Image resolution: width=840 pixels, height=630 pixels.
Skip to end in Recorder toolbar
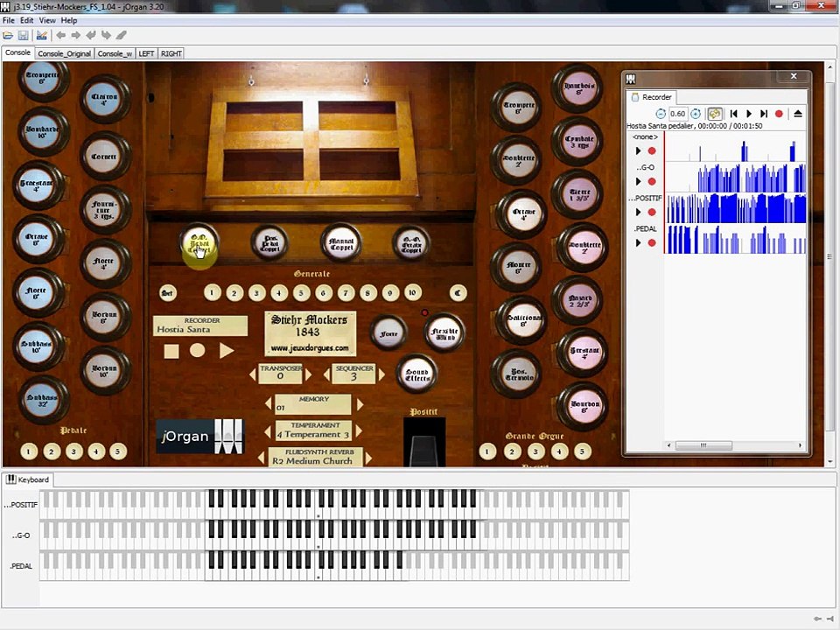tap(764, 114)
